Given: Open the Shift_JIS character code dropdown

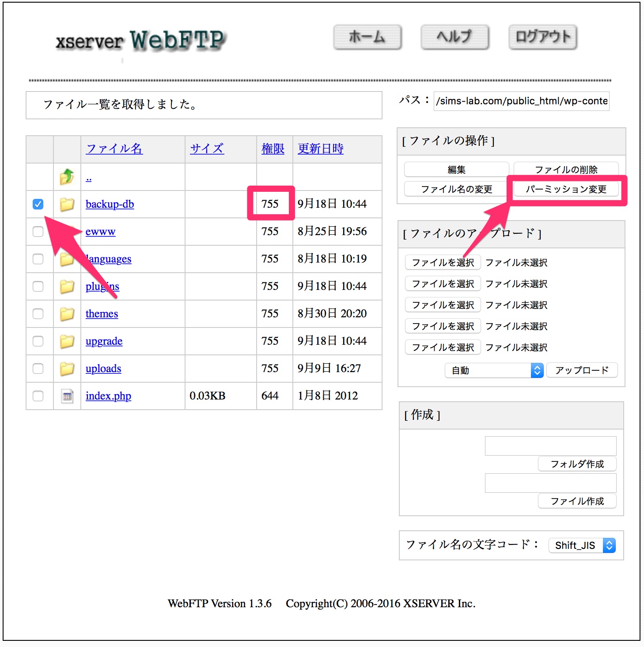Looking at the screenshot, I should (x=582, y=545).
